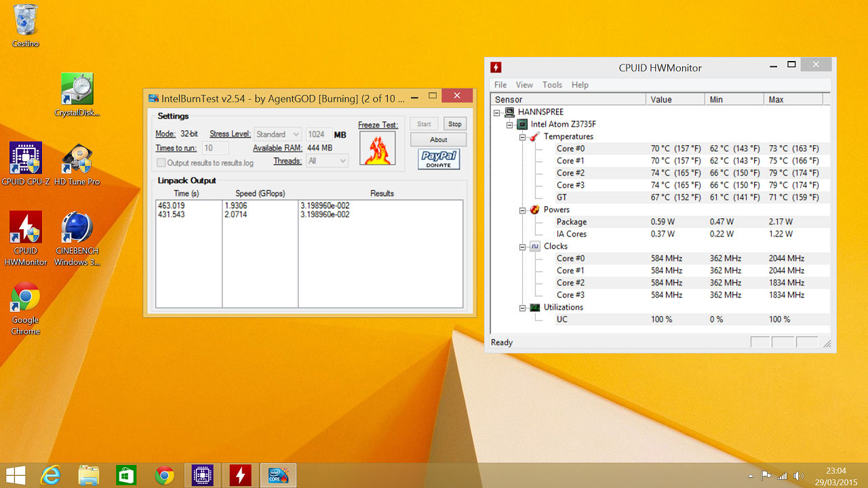Click the flame Freeze Test image
This screenshot has width=868, height=488.
377,148
